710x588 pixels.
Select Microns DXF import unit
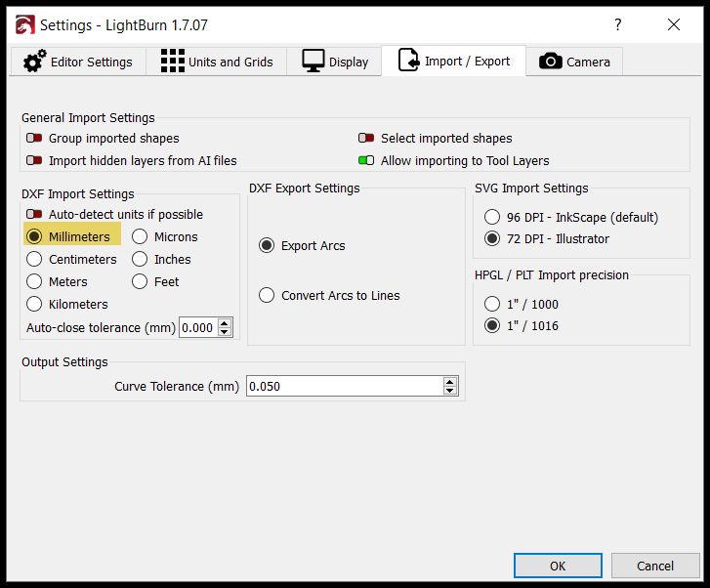pyautogui.click(x=140, y=236)
